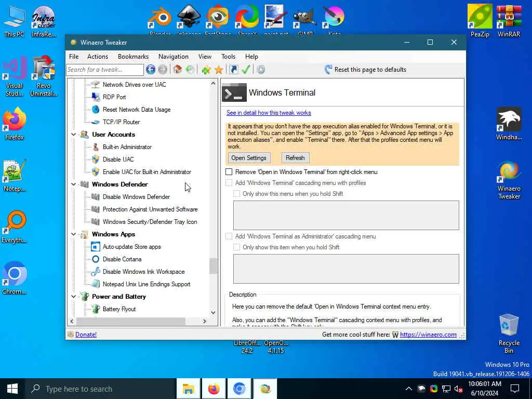Select Windows Security/Defender Tray Icon item
Screen dimensions: 532x399
150,222
